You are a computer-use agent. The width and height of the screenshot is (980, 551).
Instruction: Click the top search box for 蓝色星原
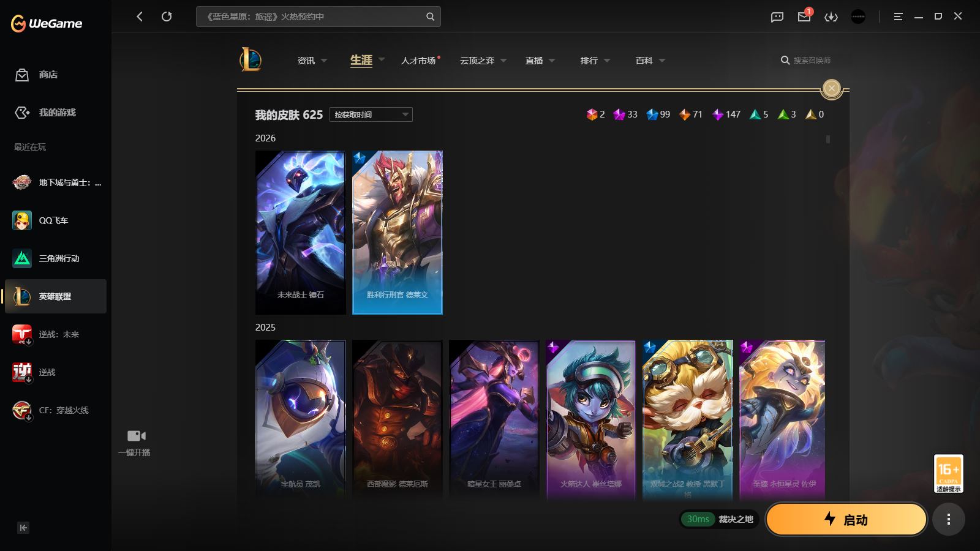[x=318, y=17]
